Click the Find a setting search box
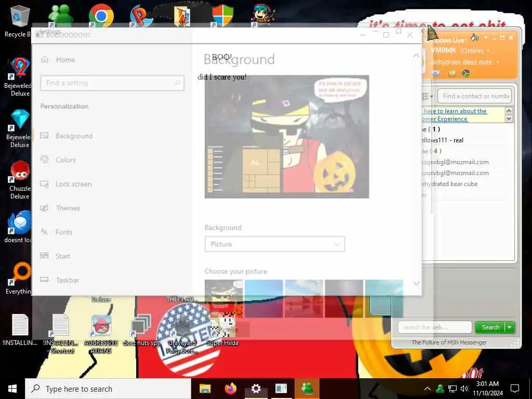The height and width of the screenshot is (399, 532). (112, 83)
